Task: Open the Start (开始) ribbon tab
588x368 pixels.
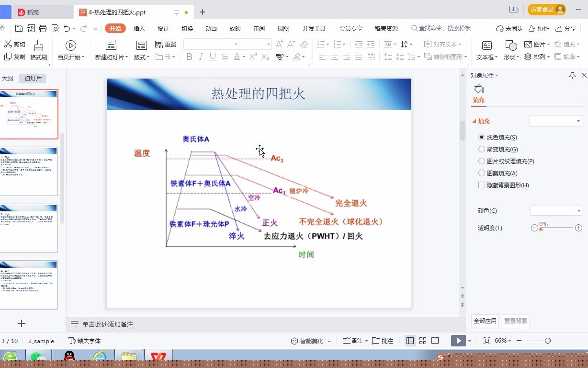Action: pos(115,28)
